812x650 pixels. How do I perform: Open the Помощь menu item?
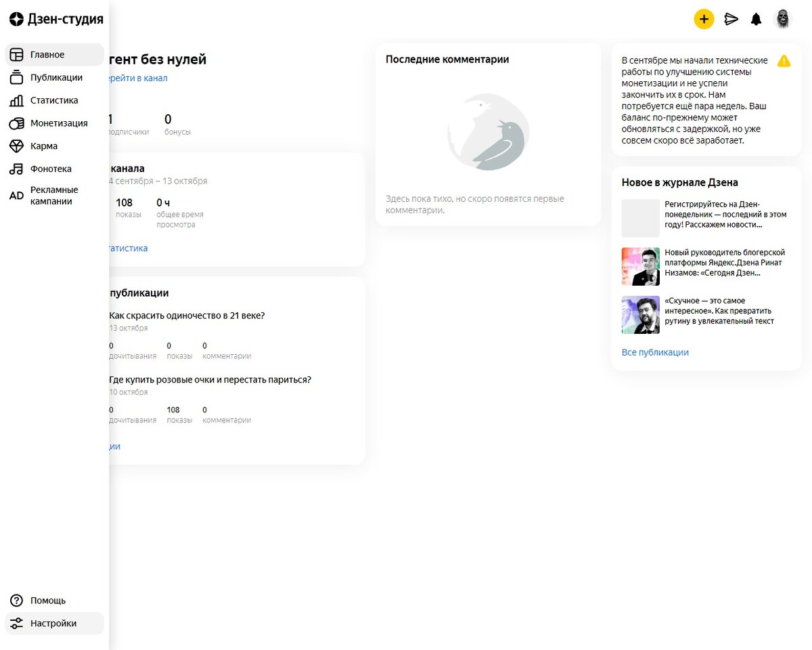55,601
